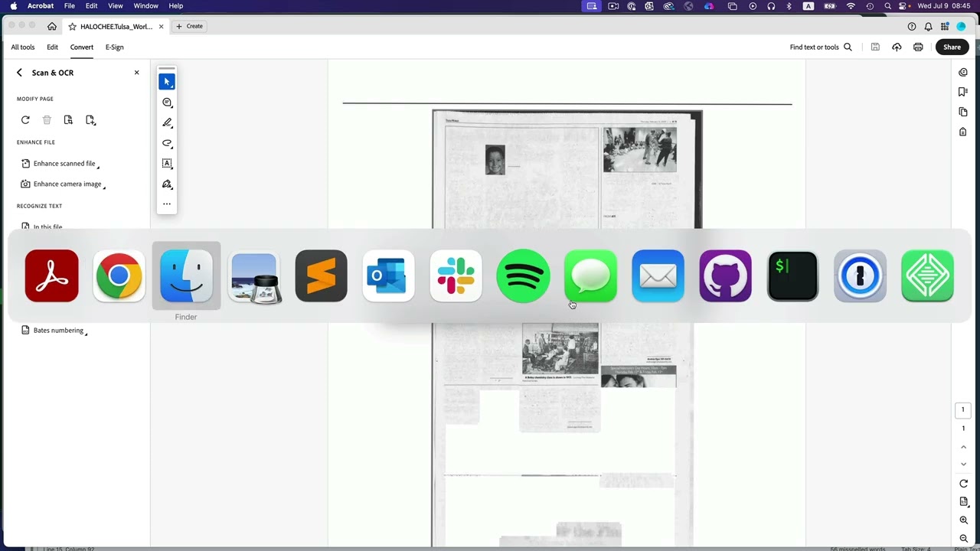980x551 pixels.
Task: Expand Bates numbering options
Action: pyautogui.click(x=54, y=331)
